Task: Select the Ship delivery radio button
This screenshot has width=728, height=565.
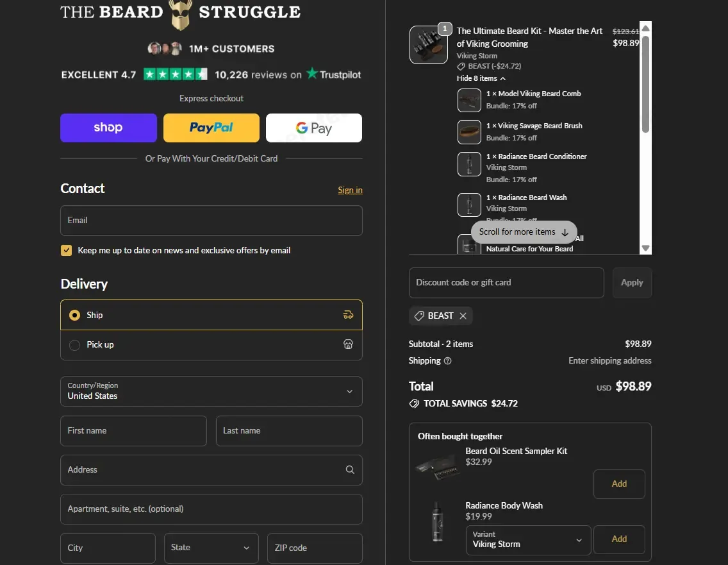Action: click(74, 315)
